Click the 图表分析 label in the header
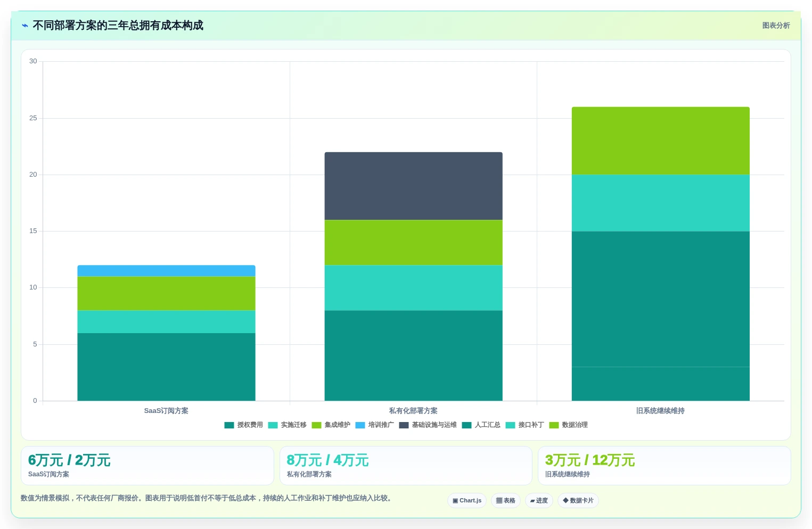812x529 pixels. (776, 26)
